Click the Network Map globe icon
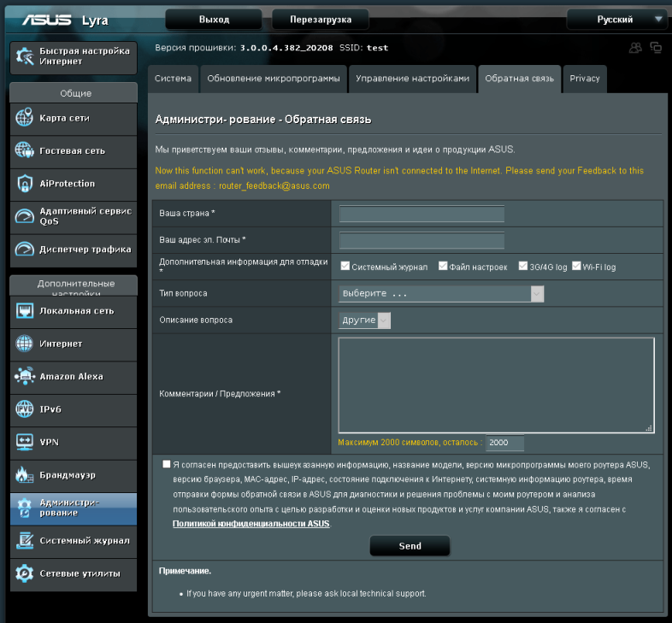The image size is (672, 623). [25, 117]
